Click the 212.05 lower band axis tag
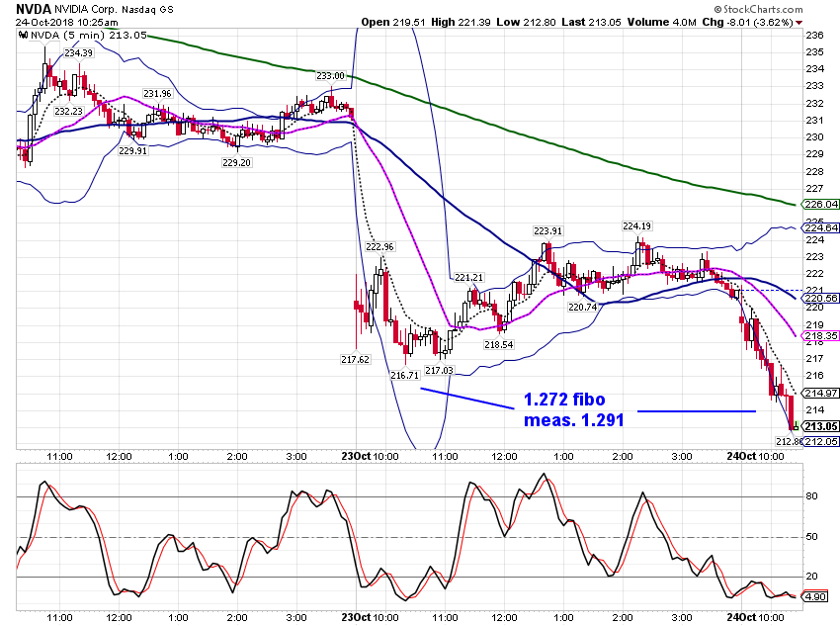840x626 pixels. [x=820, y=442]
